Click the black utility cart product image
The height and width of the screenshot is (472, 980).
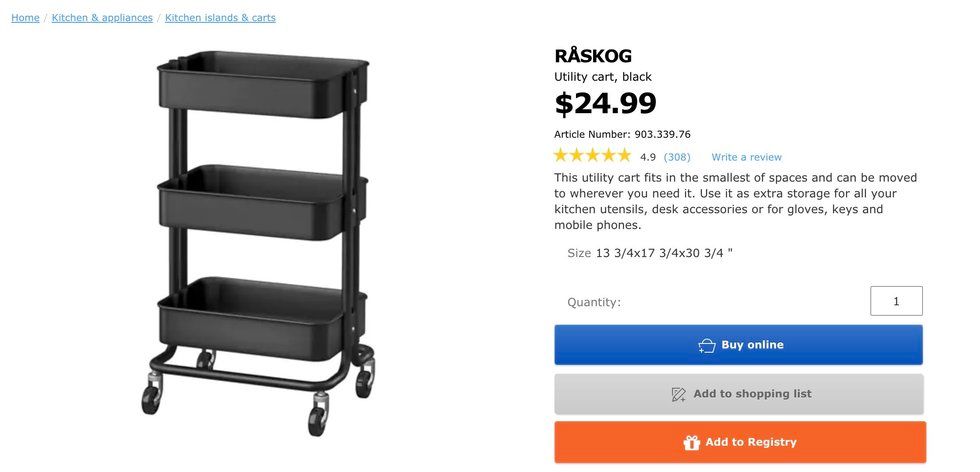(x=259, y=241)
